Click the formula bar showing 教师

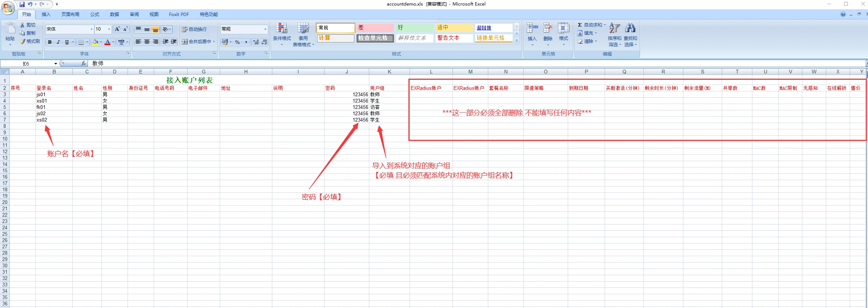point(477,64)
